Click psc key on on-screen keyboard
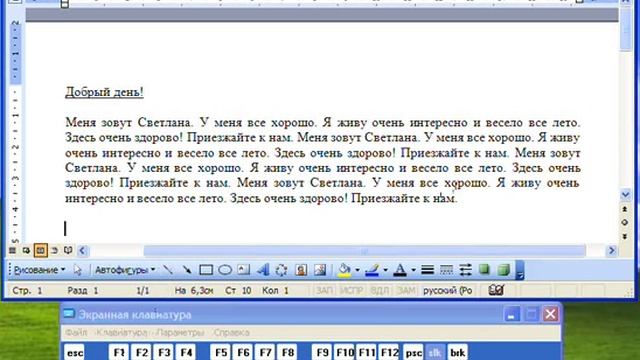 [x=413, y=353]
